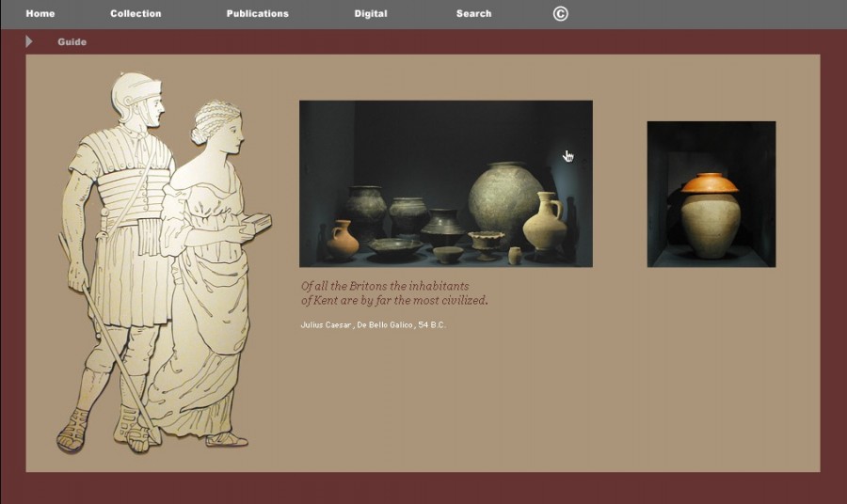Open the Collection menu

[136, 13]
